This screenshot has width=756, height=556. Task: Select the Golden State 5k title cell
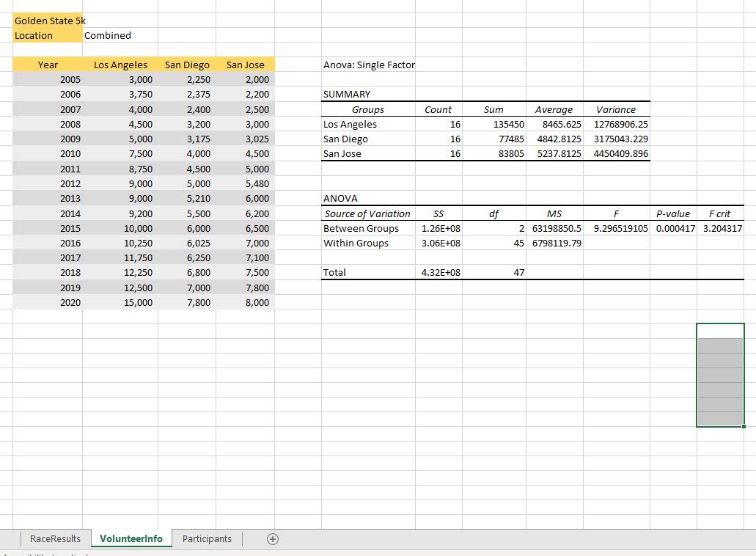click(x=48, y=21)
